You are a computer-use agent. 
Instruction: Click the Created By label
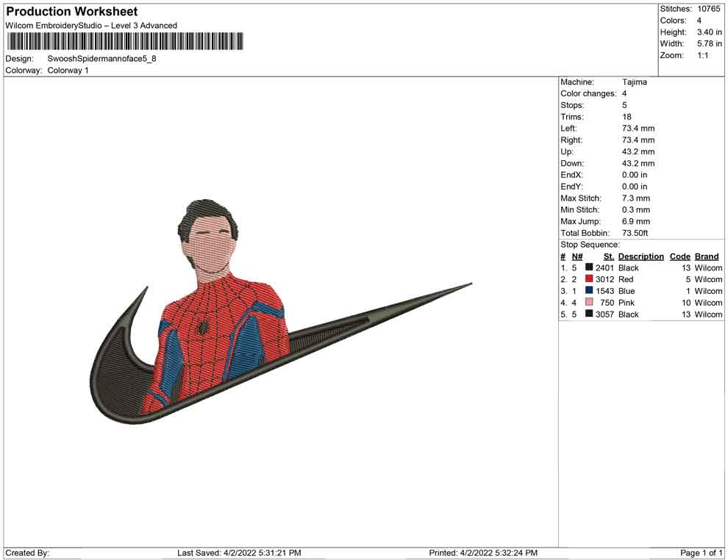click(27, 553)
